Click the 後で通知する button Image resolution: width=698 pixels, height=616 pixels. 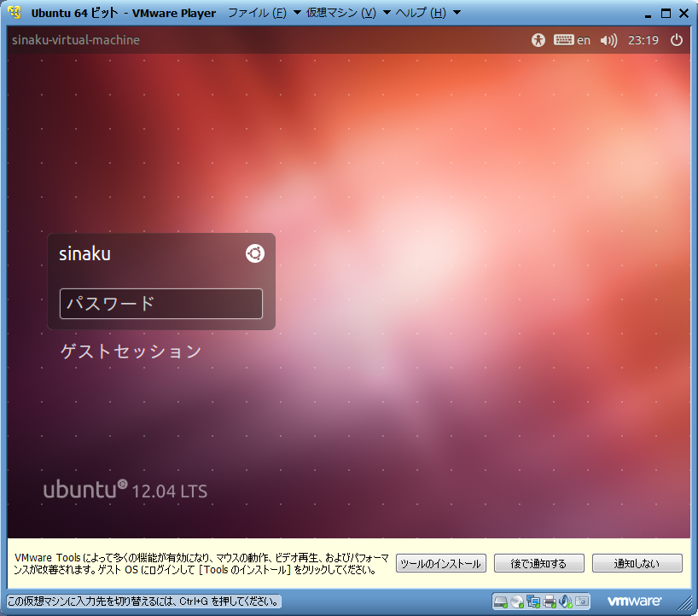[x=538, y=563]
